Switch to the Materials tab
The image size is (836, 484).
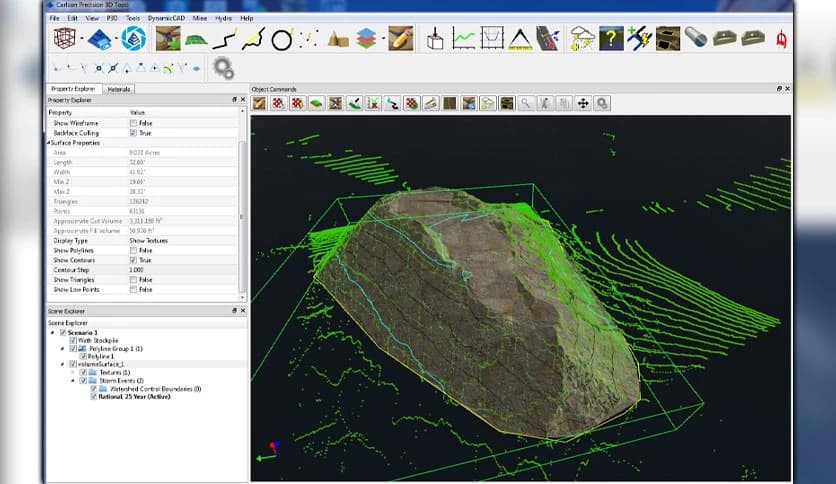pos(119,89)
